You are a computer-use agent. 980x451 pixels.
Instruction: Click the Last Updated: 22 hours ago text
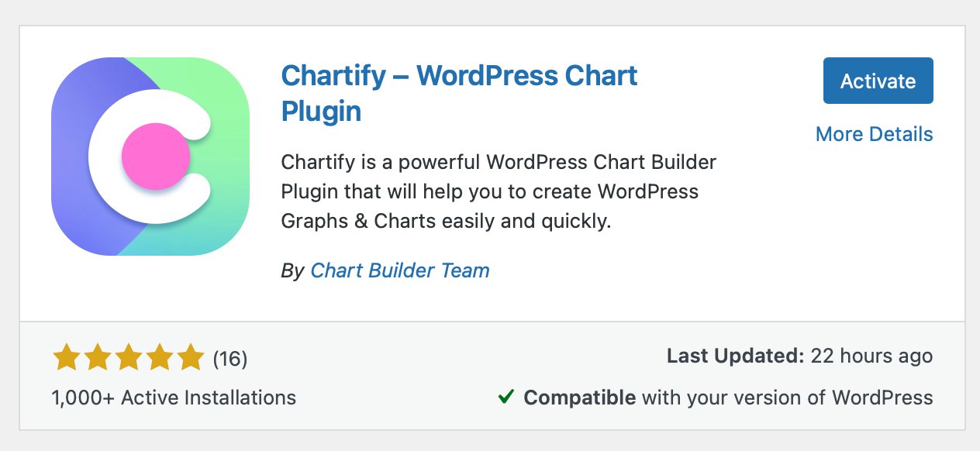click(x=799, y=356)
